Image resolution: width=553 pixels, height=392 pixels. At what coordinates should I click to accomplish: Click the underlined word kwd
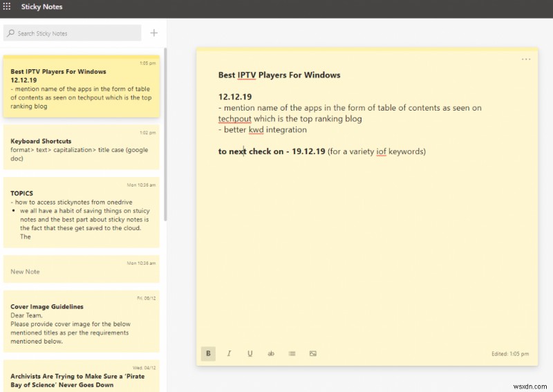coord(256,130)
